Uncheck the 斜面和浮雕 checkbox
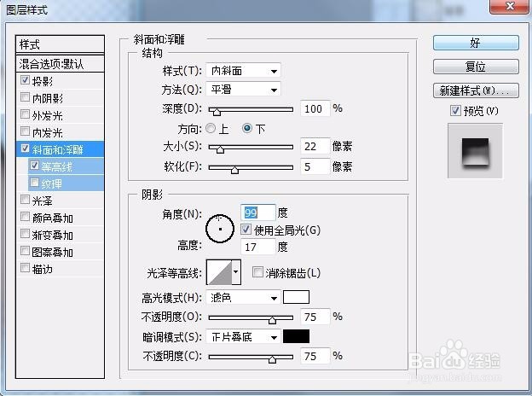This screenshot has height=396, width=532. [25, 148]
